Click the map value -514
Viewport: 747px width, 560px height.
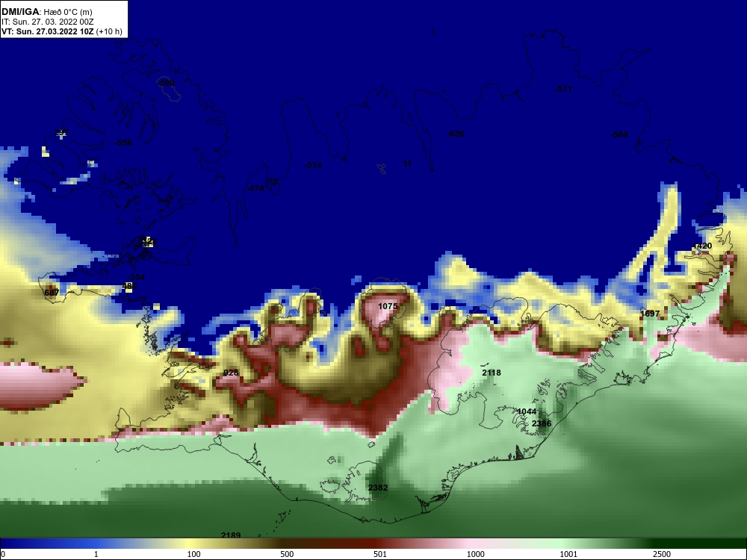313,165
